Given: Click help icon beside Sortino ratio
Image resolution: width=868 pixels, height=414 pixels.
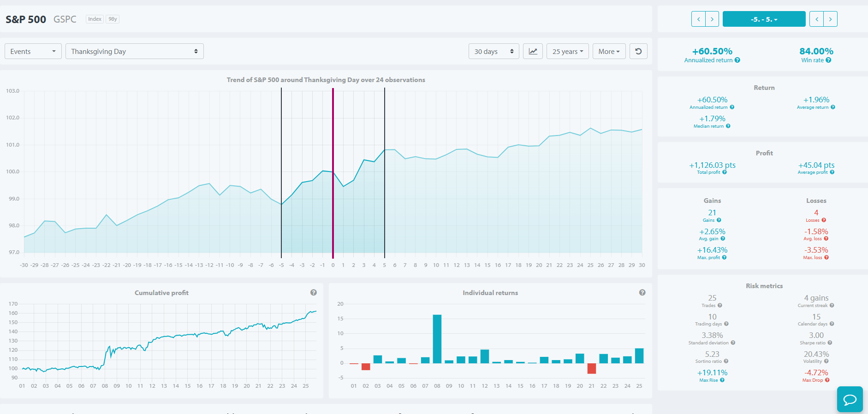Looking at the screenshot, I should (726, 361).
